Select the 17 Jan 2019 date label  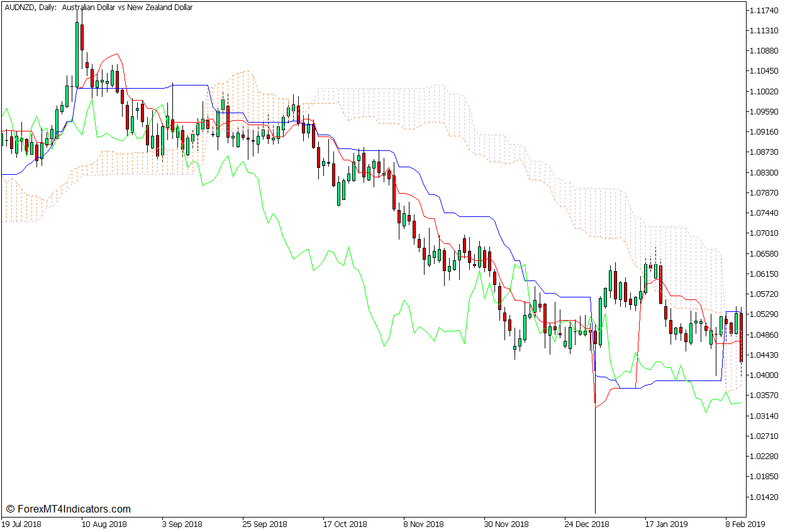click(x=666, y=524)
